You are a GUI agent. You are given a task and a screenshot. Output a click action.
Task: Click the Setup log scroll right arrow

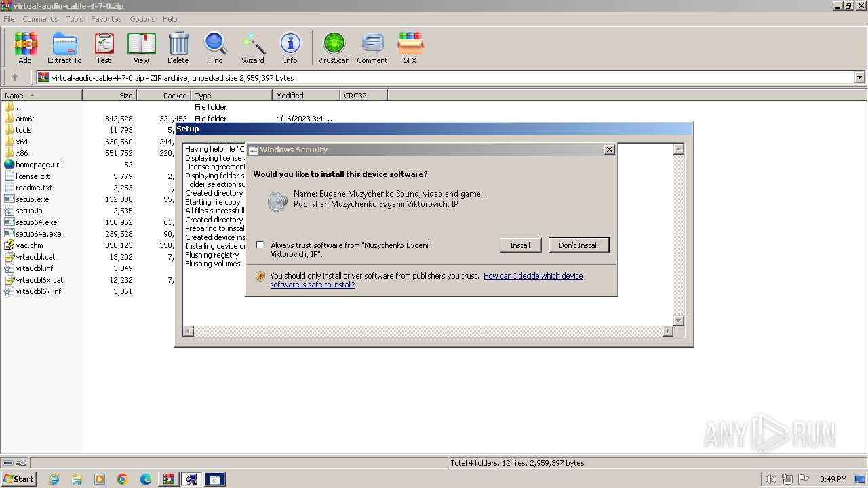pyautogui.click(x=667, y=331)
